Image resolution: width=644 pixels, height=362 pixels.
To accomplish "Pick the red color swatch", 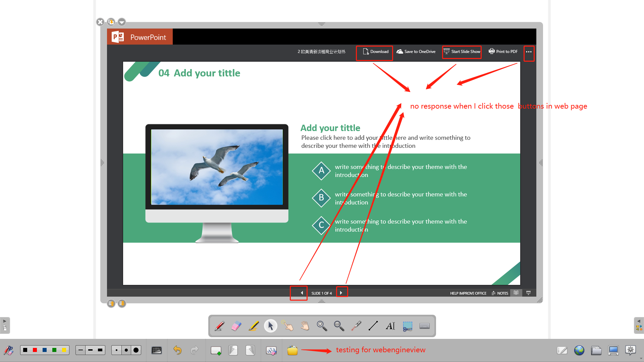I will tap(35, 350).
